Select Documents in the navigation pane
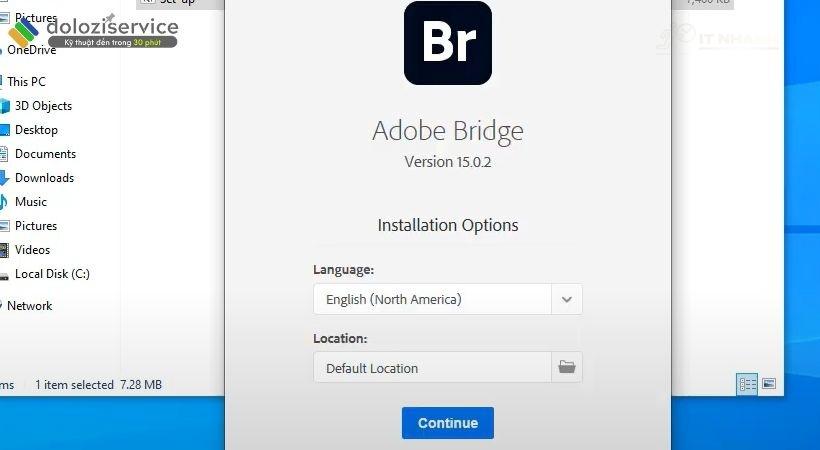 [45, 154]
